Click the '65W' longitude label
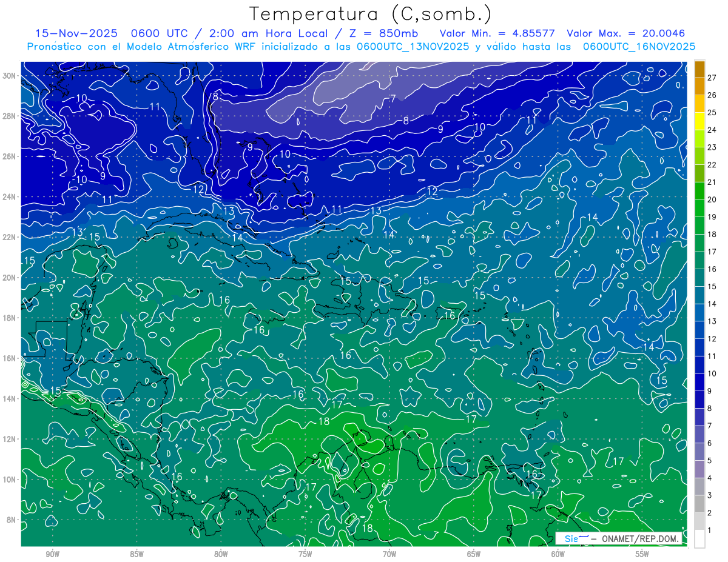The height and width of the screenshot is (562, 728). 474,554
